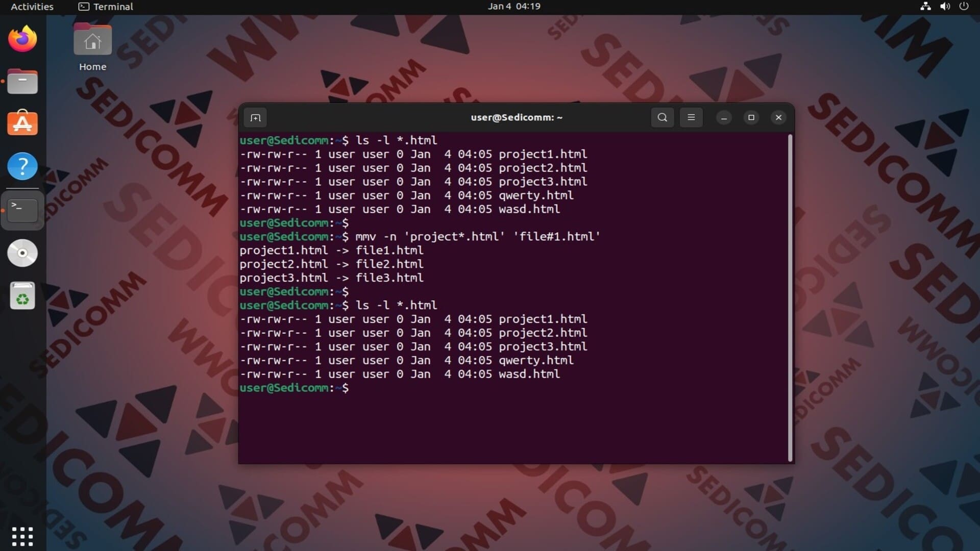Screen dimensions: 980x551
Task: Open the Files manager in dock
Action: [x=22, y=82]
